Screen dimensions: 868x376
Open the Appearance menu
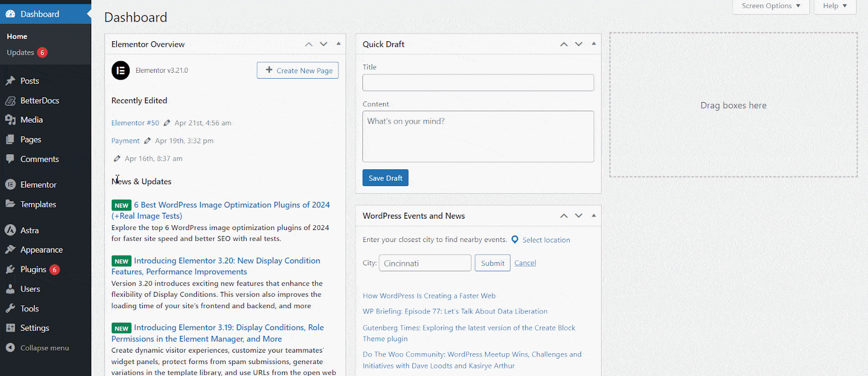point(42,250)
